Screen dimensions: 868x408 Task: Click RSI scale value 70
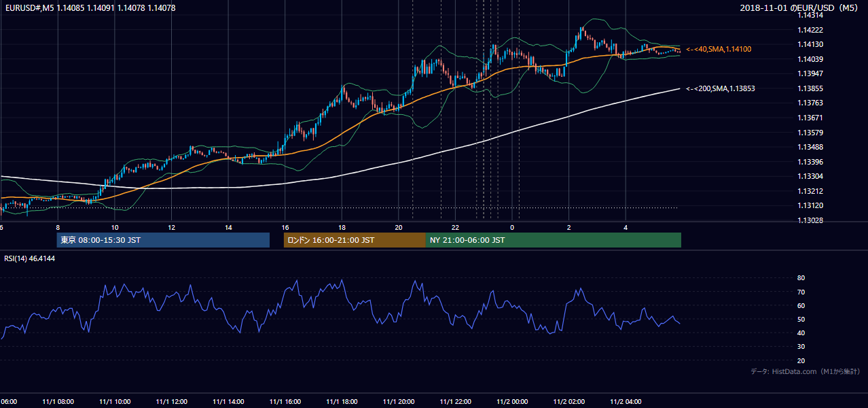tap(801, 292)
